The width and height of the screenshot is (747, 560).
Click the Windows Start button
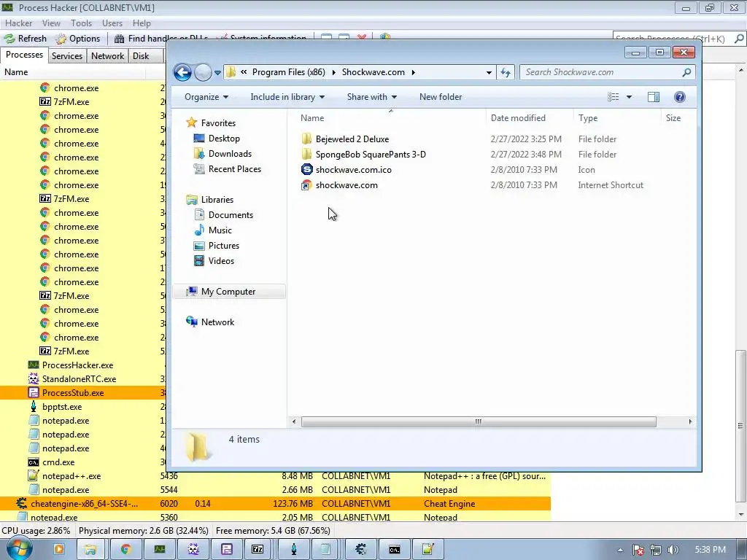[x=18, y=549]
